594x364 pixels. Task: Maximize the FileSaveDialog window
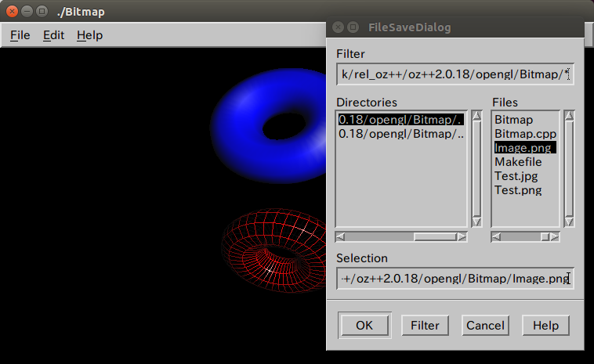pos(353,27)
